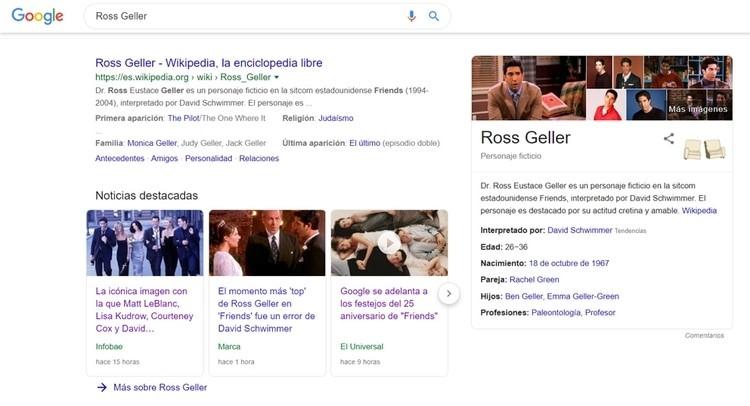The height and width of the screenshot is (406, 750).
Task: Click 'hace 9 horas' on El Universal card
Action: (x=360, y=362)
